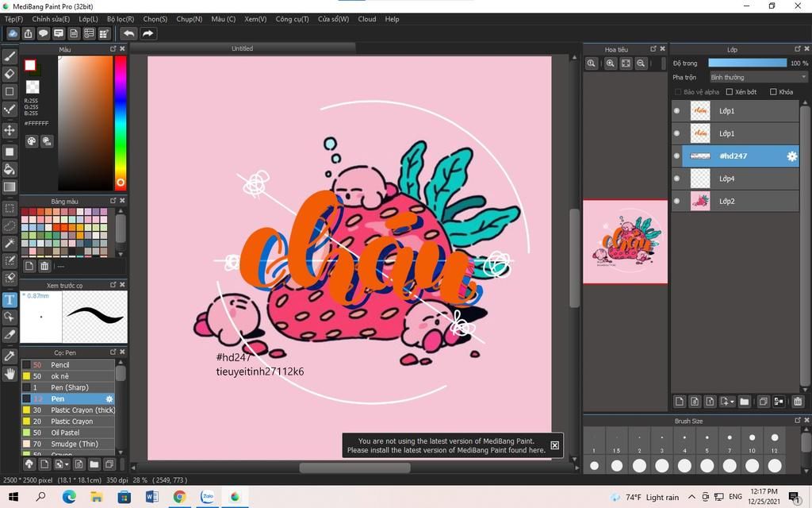
Task: Choose the Oil Pastel brush
Action: 68,433
